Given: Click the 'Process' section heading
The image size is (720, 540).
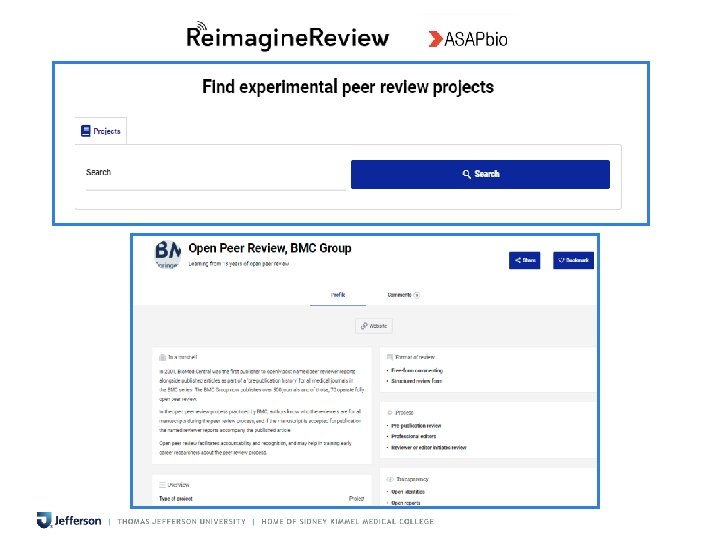Looking at the screenshot, I should click(x=400, y=413).
